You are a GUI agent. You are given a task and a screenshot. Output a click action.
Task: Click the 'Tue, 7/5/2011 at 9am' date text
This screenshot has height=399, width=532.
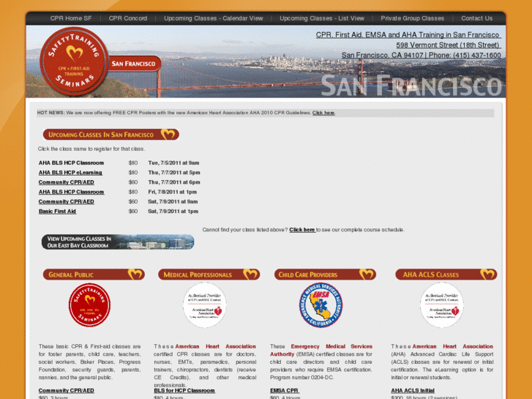[173, 163]
